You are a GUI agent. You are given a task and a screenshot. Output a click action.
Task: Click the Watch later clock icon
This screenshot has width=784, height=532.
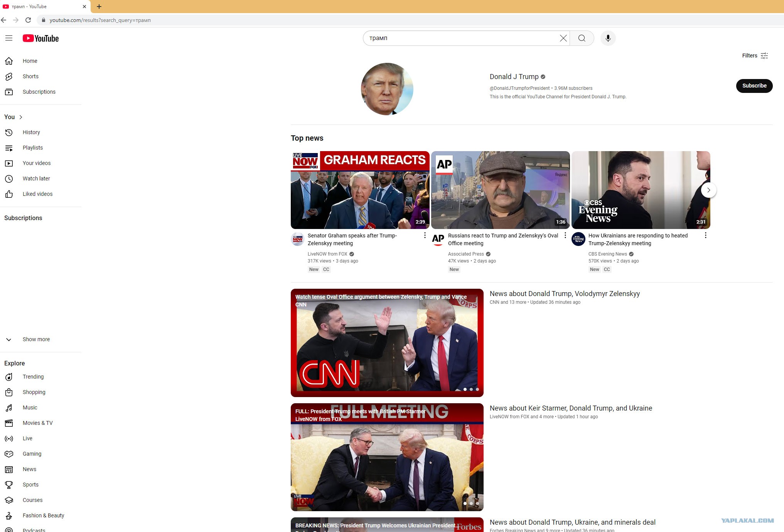[9, 178]
